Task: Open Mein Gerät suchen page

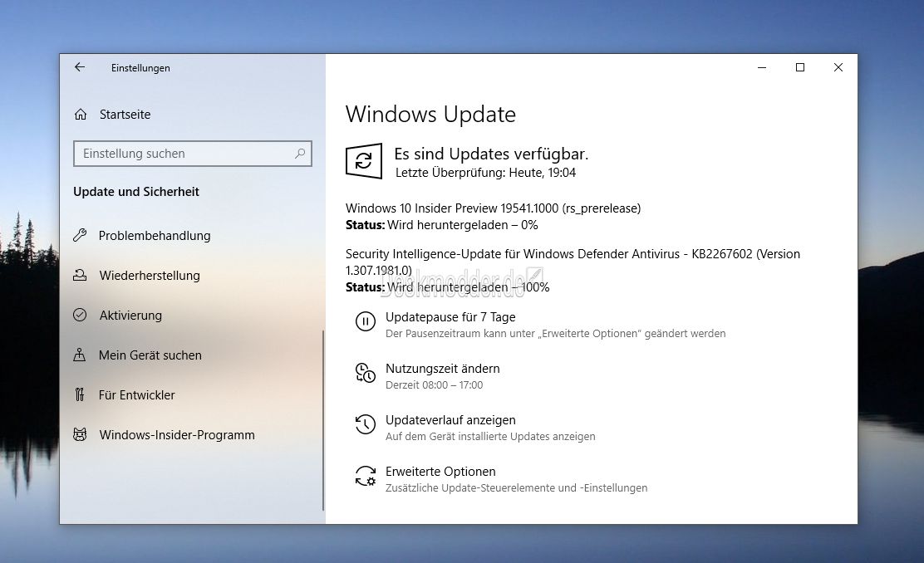Action: tap(150, 355)
